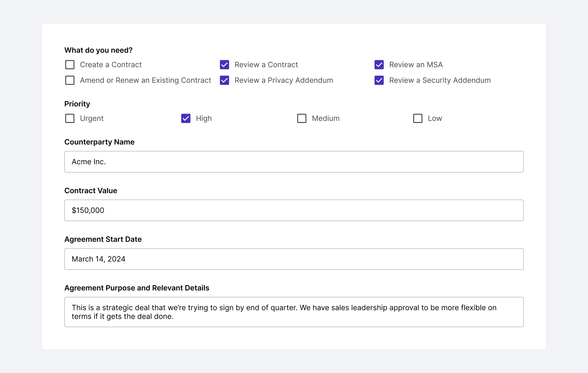Uncheck the High priority option

pos(186,118)
